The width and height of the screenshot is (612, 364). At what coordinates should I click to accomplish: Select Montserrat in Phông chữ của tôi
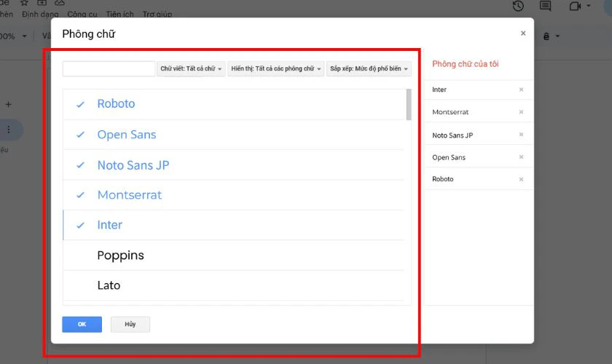click(x=450, y=112)
